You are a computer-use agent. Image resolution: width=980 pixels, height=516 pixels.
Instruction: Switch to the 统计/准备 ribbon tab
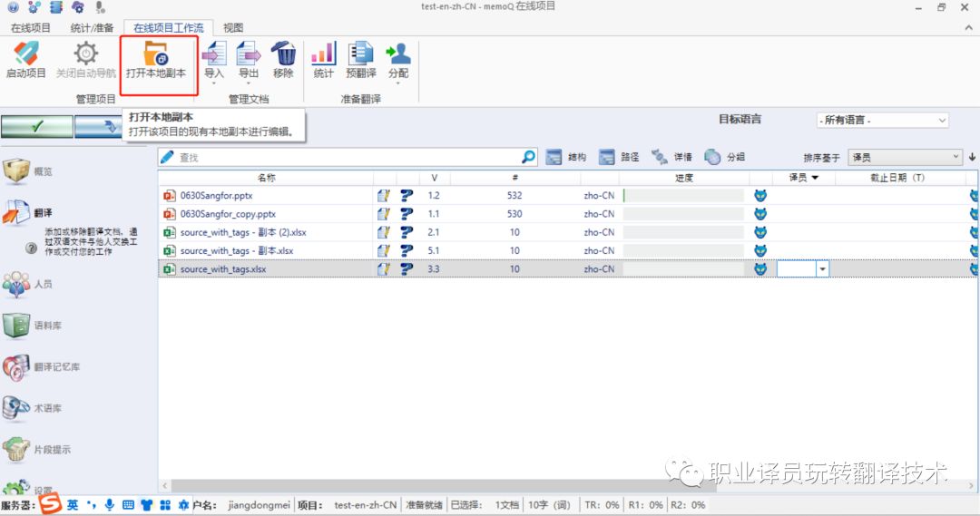[x=92, y=27]
